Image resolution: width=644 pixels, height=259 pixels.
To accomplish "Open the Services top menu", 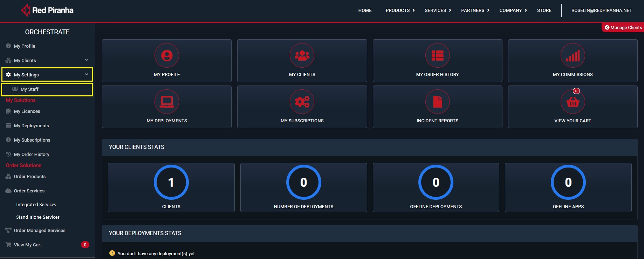I will pyautogui.click(x=435, y=11).
